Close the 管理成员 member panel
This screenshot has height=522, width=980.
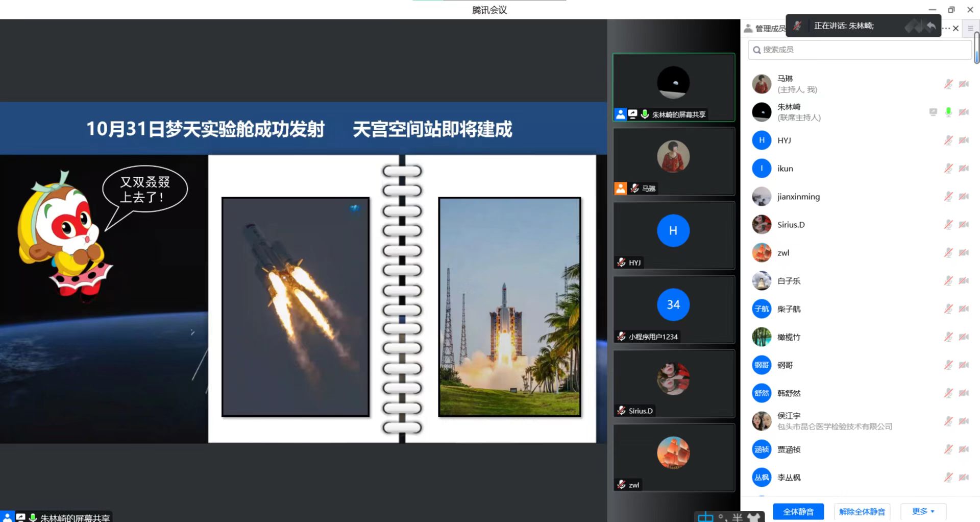point(955,28)
